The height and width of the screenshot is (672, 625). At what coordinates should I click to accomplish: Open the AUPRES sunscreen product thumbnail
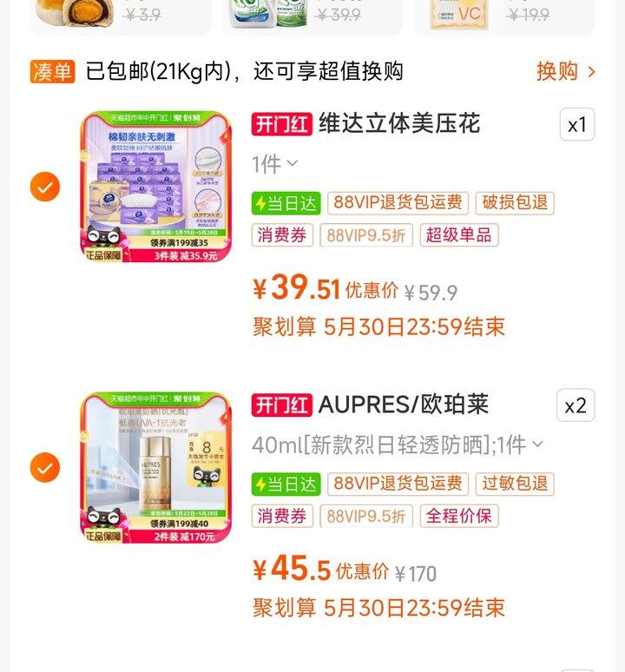point(156,467)
